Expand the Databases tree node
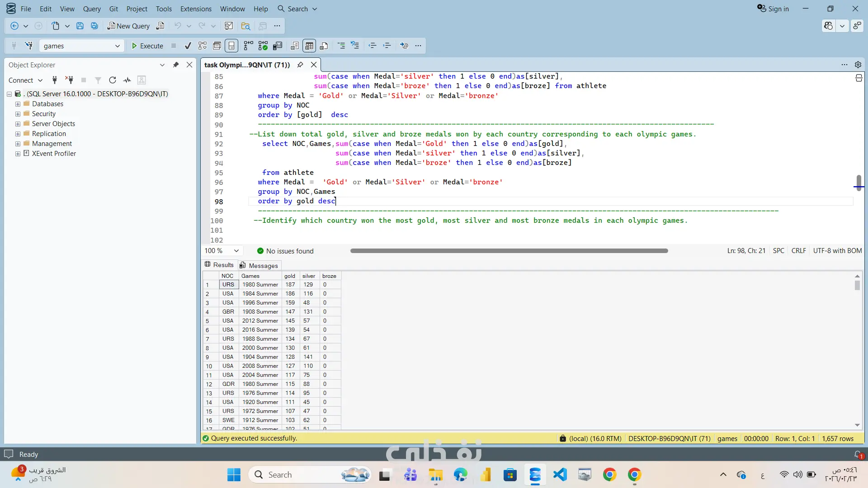 [18, 104]
